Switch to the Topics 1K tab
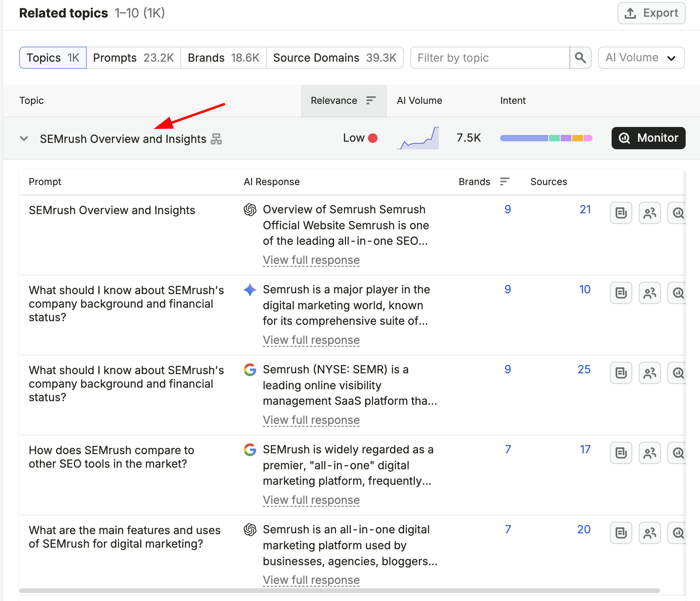The height and width of the screenshot is (601, 700). pyautogui.click(x=53, y=58)
